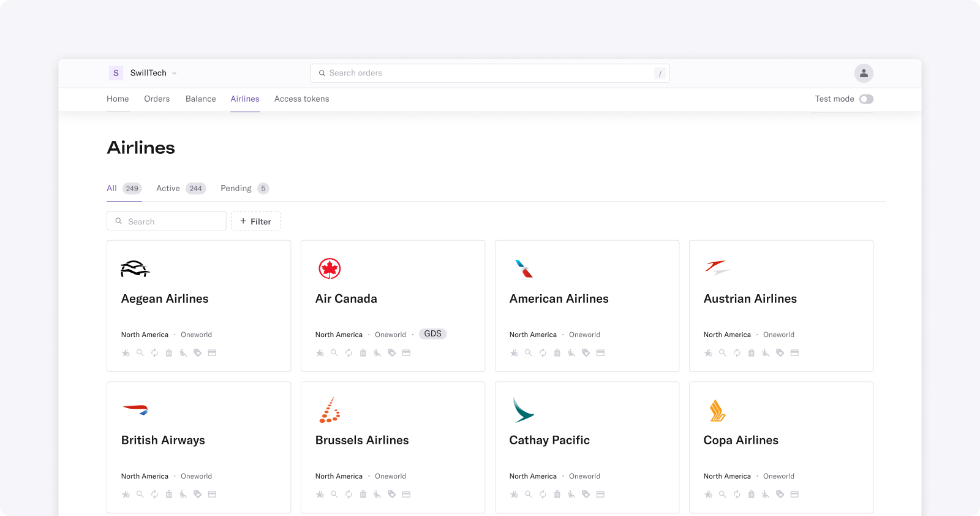Click the price tag icon on Air Canada
The image size is (980, 516).
tap(391, 353)
